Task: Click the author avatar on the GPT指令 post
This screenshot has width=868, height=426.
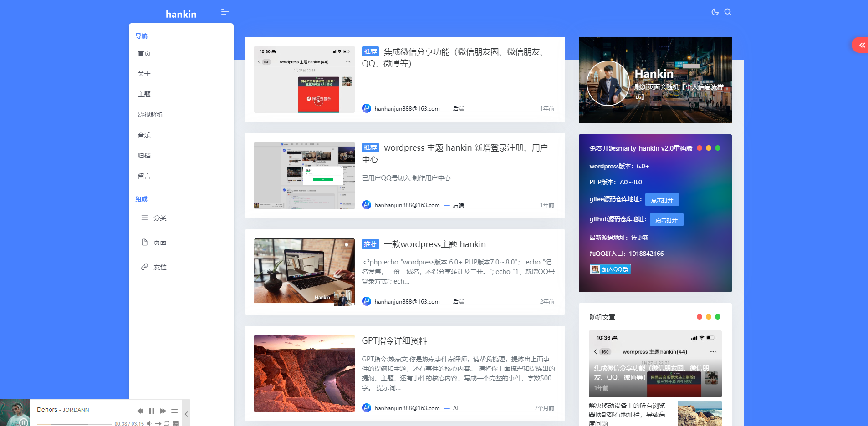Action: coord(367,408)
